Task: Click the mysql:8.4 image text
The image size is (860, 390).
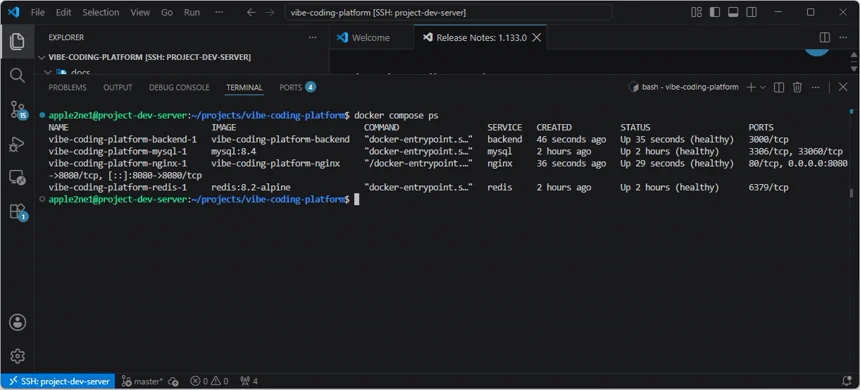Action: (x=234, y=151)
